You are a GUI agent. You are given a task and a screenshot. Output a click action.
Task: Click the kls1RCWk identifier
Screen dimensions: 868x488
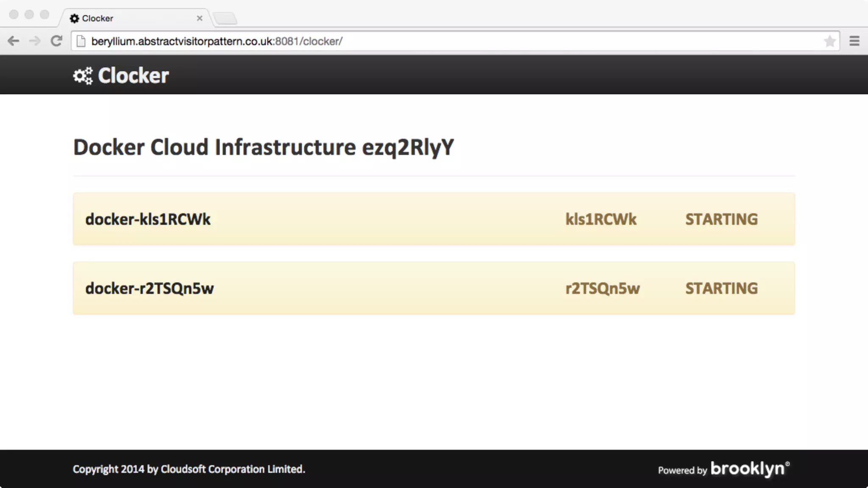pos(601,219)
